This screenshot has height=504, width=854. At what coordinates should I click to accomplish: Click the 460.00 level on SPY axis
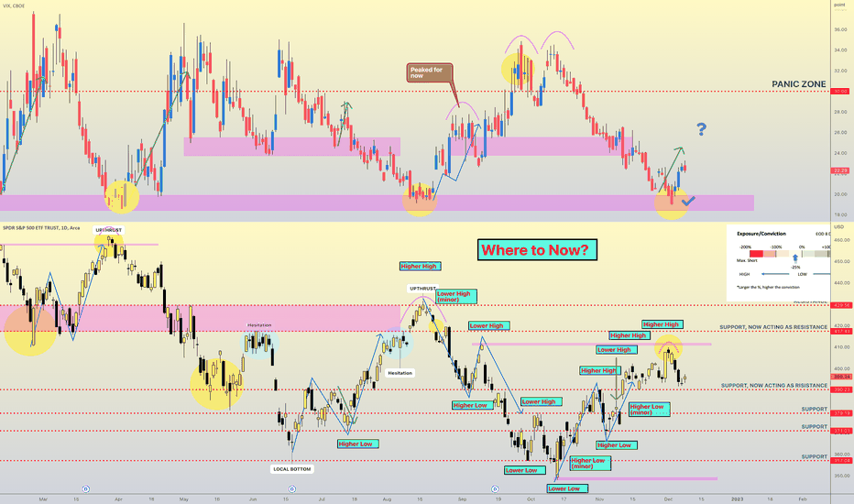pos(841,240)
